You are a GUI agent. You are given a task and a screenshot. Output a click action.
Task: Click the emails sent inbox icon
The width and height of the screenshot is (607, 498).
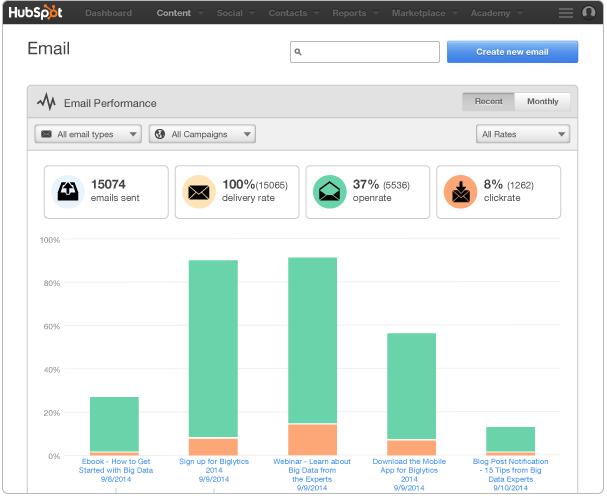[69, 191]
